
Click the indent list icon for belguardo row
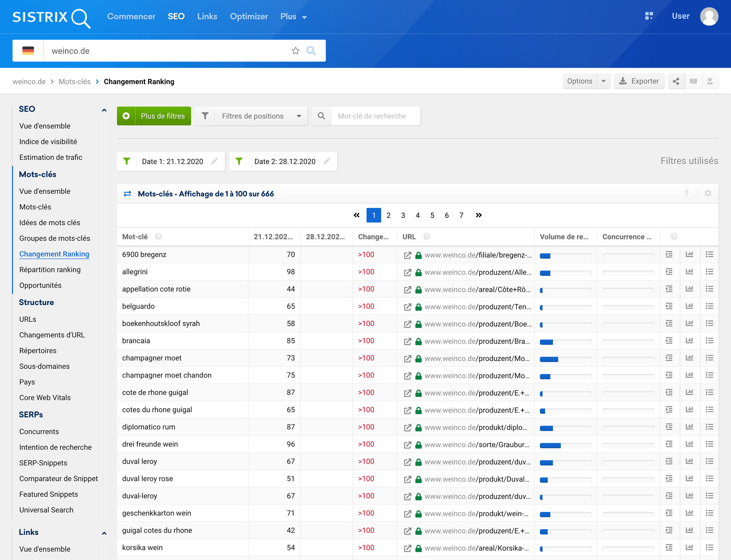pyautogui.click(x=669, y=306)
